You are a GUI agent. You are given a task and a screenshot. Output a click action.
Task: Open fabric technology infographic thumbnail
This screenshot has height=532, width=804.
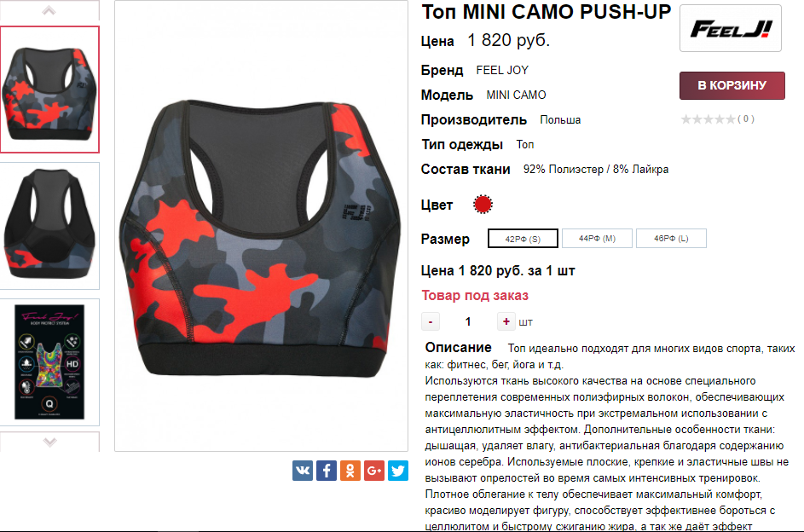click(49, 362)
